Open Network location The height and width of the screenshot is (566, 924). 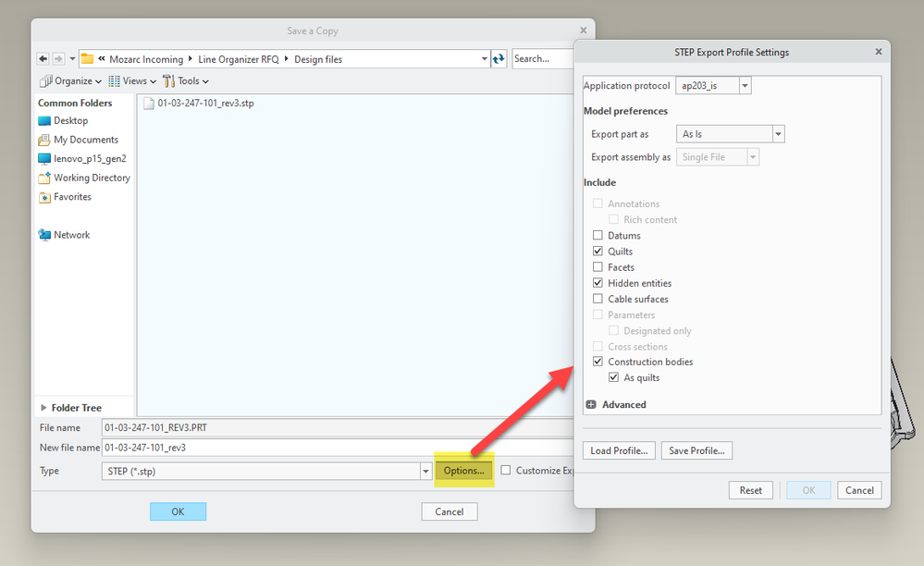point(64,235)
